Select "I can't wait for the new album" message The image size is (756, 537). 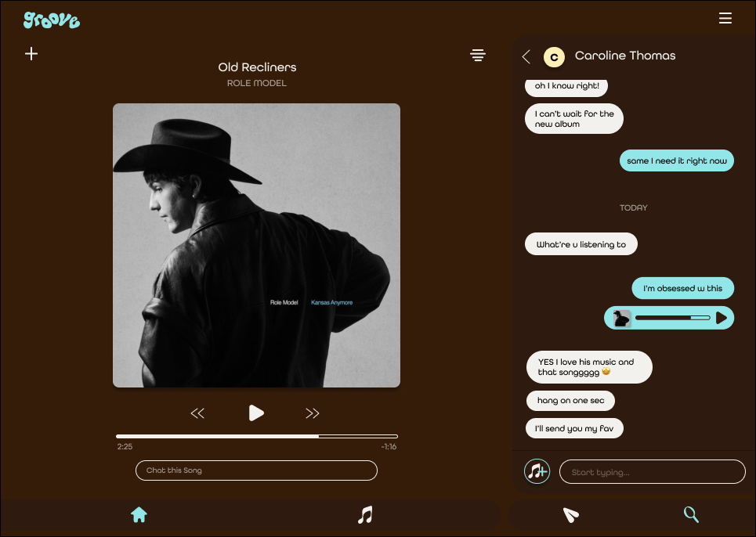click(573, 118)
